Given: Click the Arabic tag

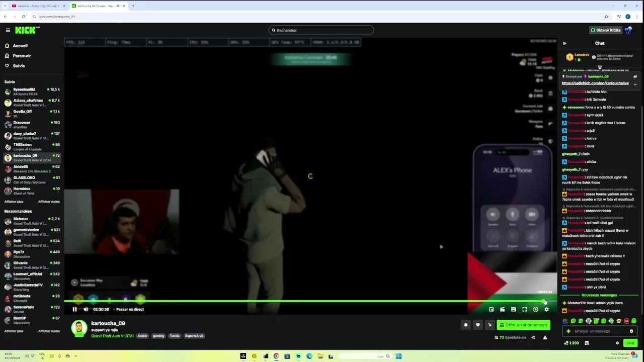Looking at the screenshot, I should click(142, 336).
